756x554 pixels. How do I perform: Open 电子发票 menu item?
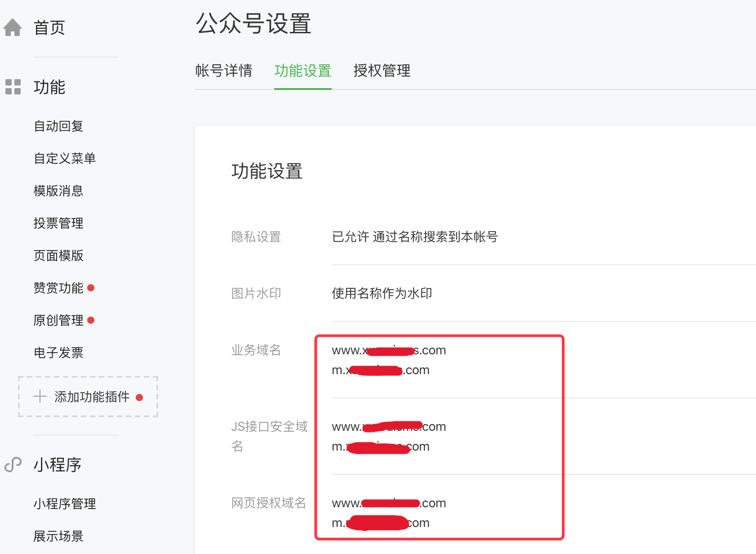coord(58,353)
